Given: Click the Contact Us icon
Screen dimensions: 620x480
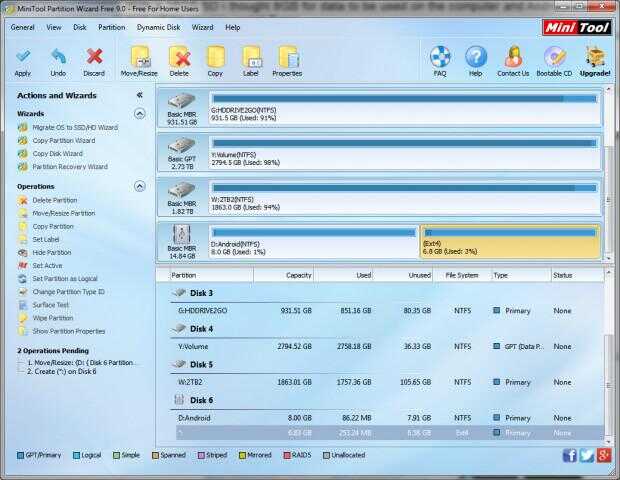Looking at the screenshot, I should pyautogui.click(x=513, y=61).
